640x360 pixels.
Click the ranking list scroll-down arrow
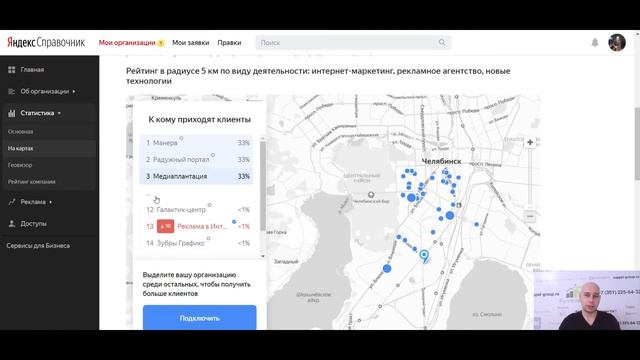262,256
